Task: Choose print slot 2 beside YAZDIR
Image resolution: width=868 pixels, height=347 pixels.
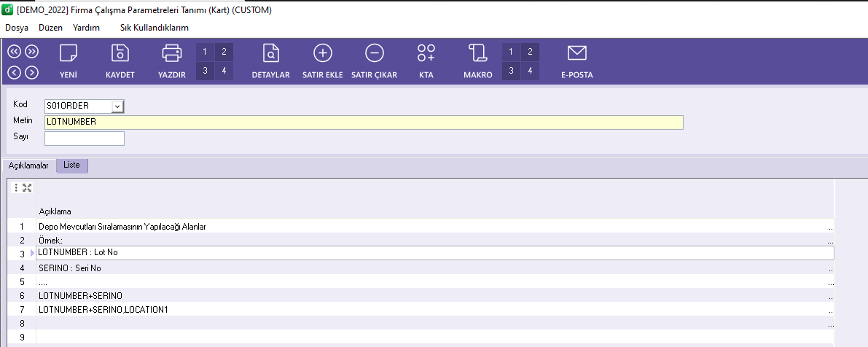Action: (x=224, y=52)
